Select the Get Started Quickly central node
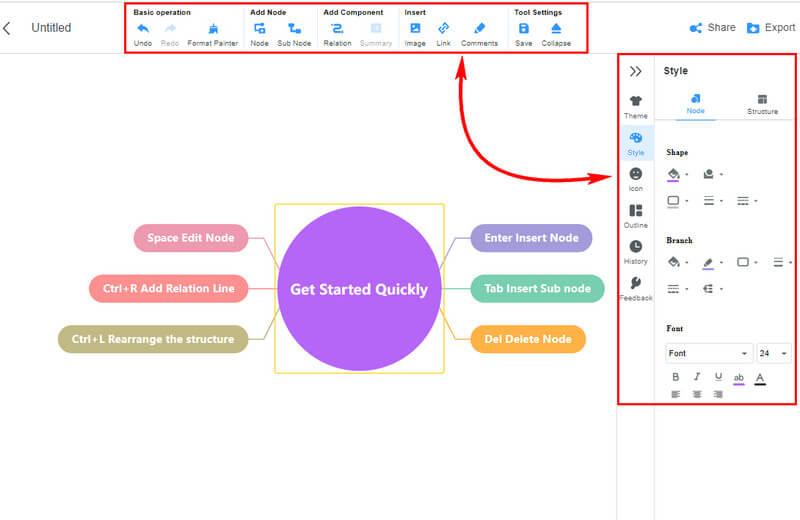The height and width of the screenshot is (520, 800). (x=358, y=289)
